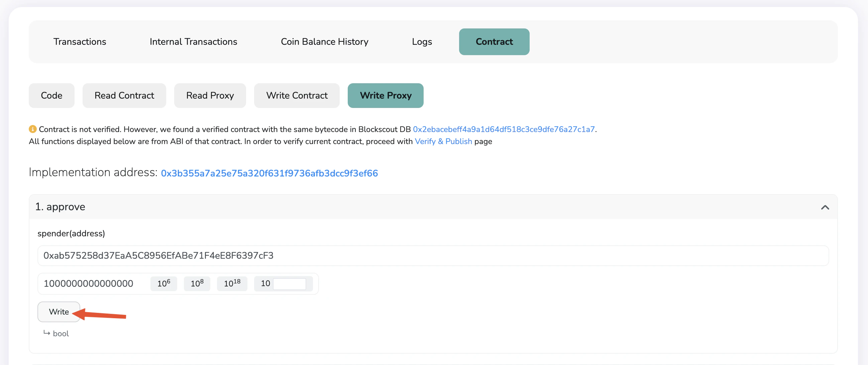Follow the Verify & Publish link
Screen dimensions: 868x365
443,141
